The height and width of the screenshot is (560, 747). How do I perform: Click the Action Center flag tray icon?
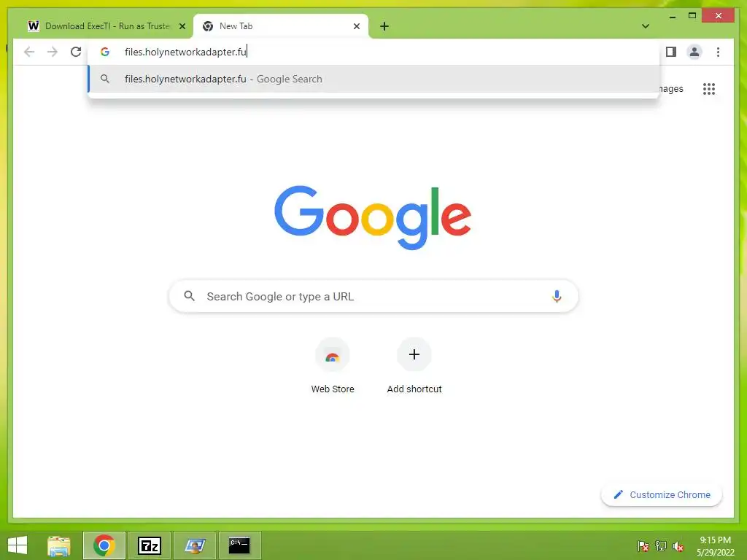pyautogui.click(x=643, y=546)
